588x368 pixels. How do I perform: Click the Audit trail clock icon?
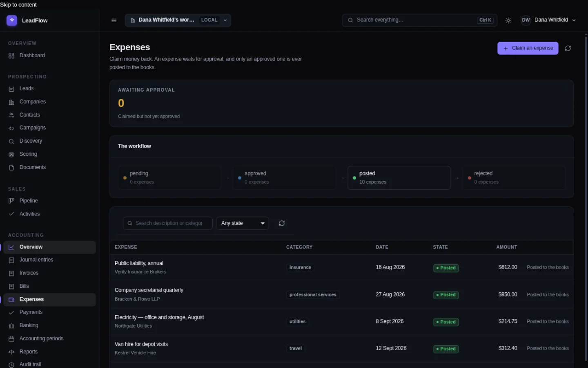[x=11, y=365]
